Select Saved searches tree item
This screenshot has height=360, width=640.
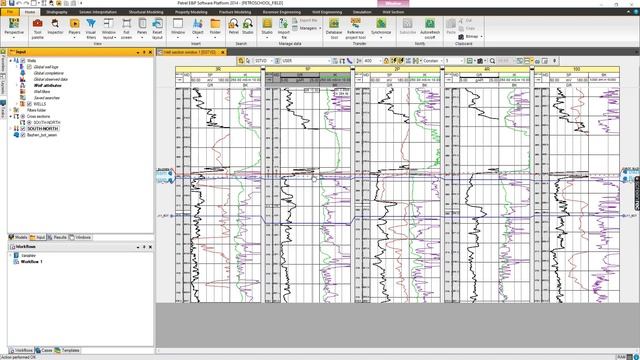[47, 98]
